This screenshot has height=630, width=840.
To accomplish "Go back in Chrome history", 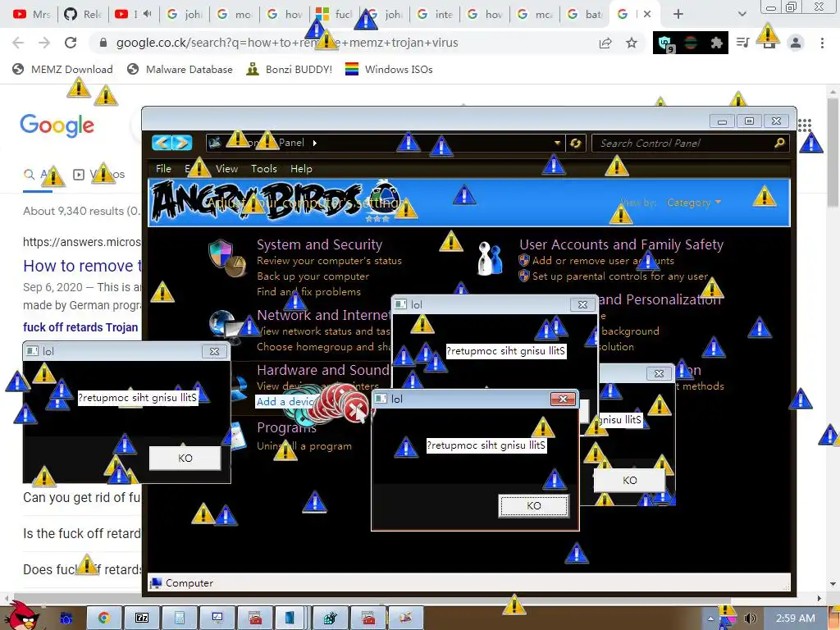I will point(18,43).
